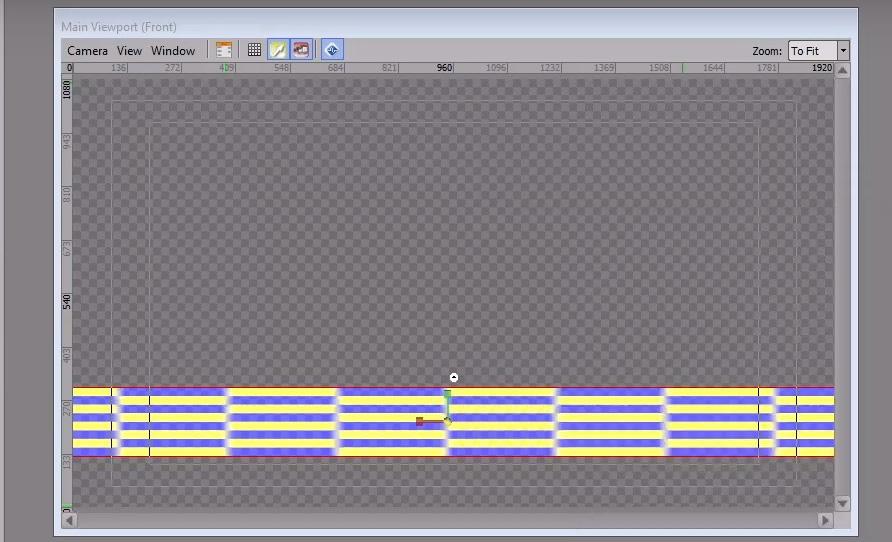Toggle the yellow pencil toolbar icon

pyautogui.click(x=278, y=50)
